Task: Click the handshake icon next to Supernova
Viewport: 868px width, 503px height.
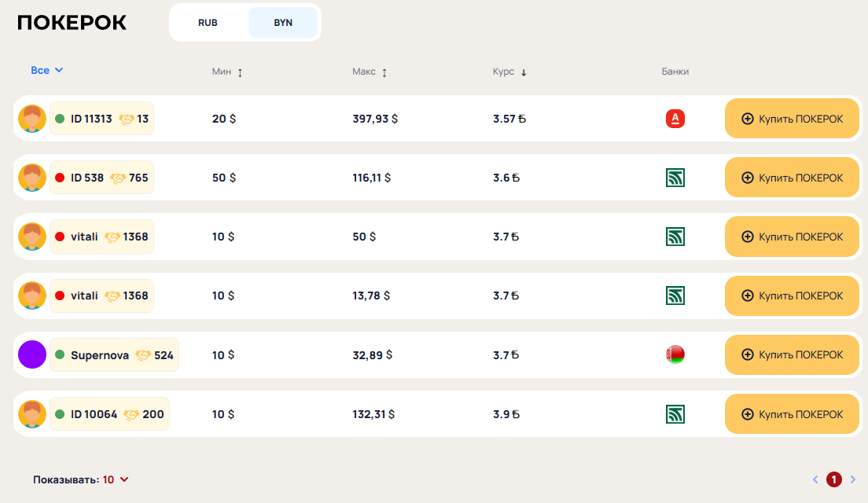Action: [x=143, y=355]
